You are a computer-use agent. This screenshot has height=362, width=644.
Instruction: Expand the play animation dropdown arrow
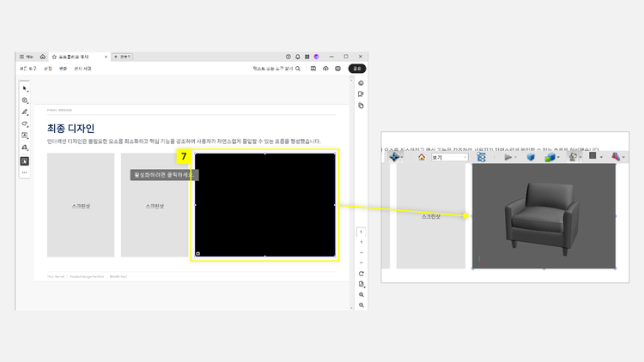pyautogui.click(x=515, y=157)
